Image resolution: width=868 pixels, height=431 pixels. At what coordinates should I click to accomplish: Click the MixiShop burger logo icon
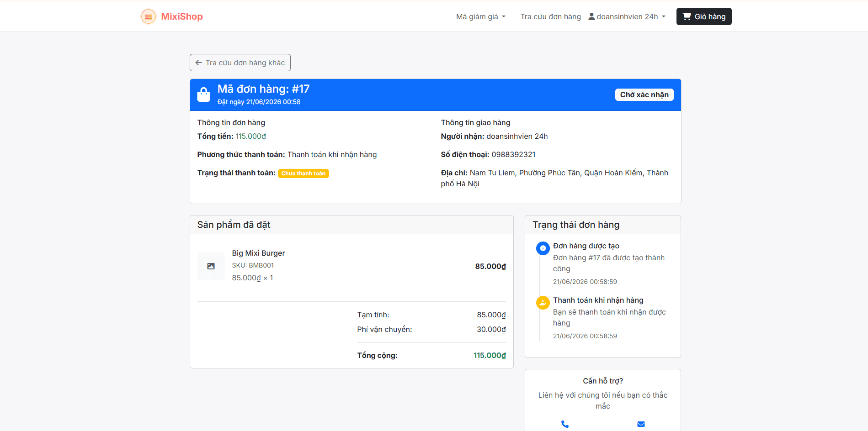pyautogui.click(x=148, y=16)
